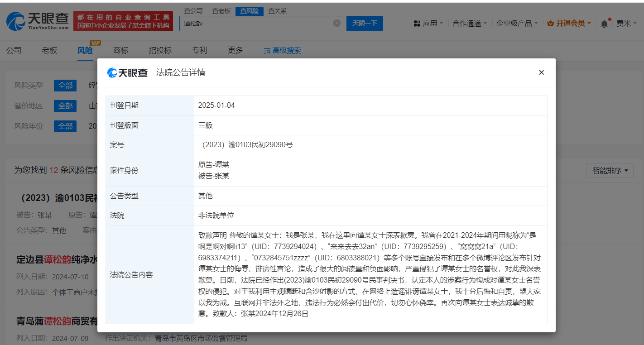Open the 开通会员 membership dropdown
The height and width of the screenshot is (345, 644).
pyautogui.click(x=569, y=24)
